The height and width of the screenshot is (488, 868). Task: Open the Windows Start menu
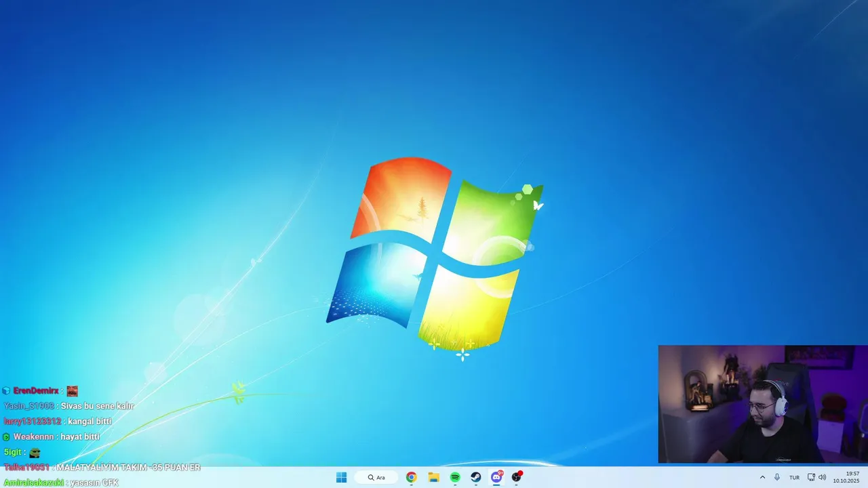coord(341,477)
